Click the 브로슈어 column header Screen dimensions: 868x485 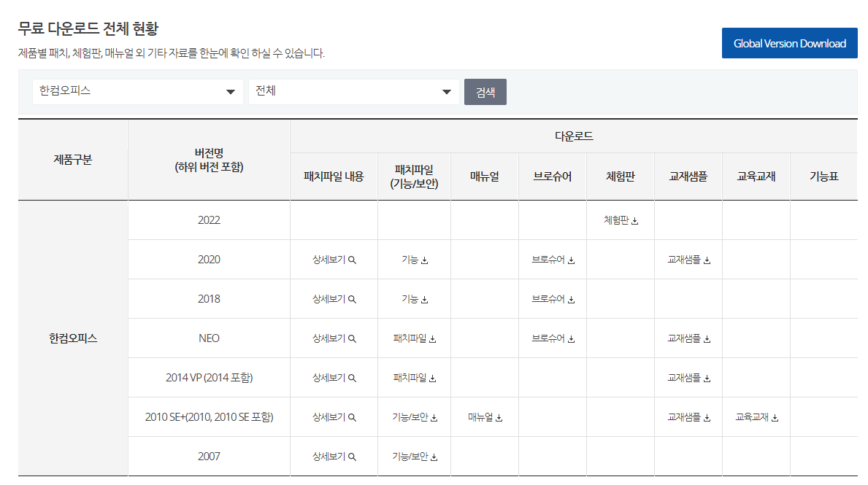tap(553, 176)
